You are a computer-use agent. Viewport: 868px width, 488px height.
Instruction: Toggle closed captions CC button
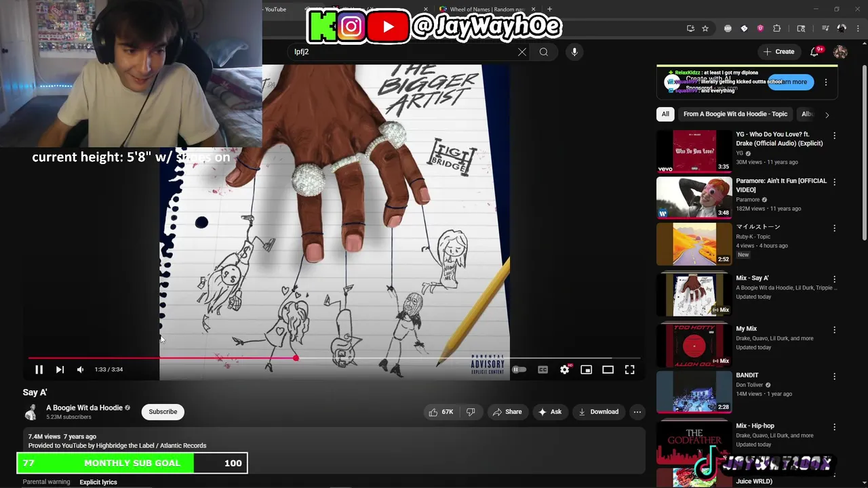[x=542, y=369]
